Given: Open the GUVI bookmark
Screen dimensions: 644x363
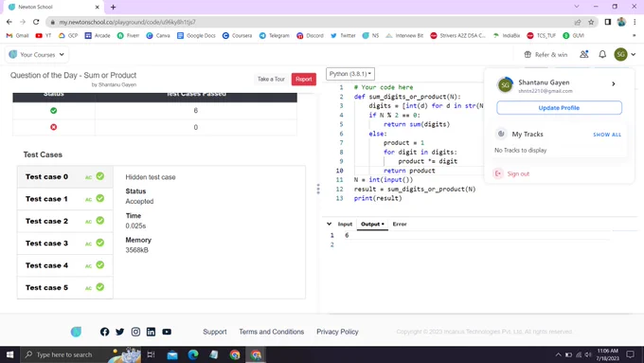Looking at the screenshot, I should [573, 35].
